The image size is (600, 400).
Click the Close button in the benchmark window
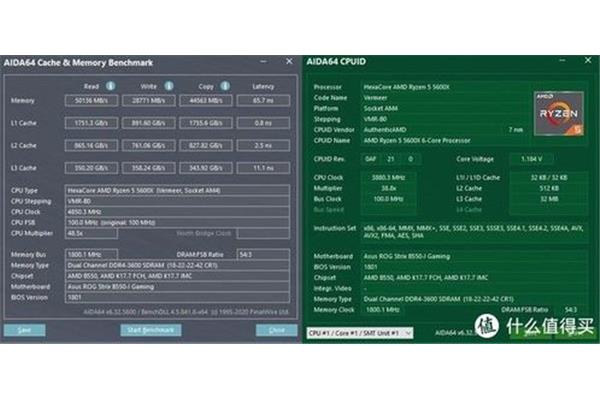tap(276, 330)
